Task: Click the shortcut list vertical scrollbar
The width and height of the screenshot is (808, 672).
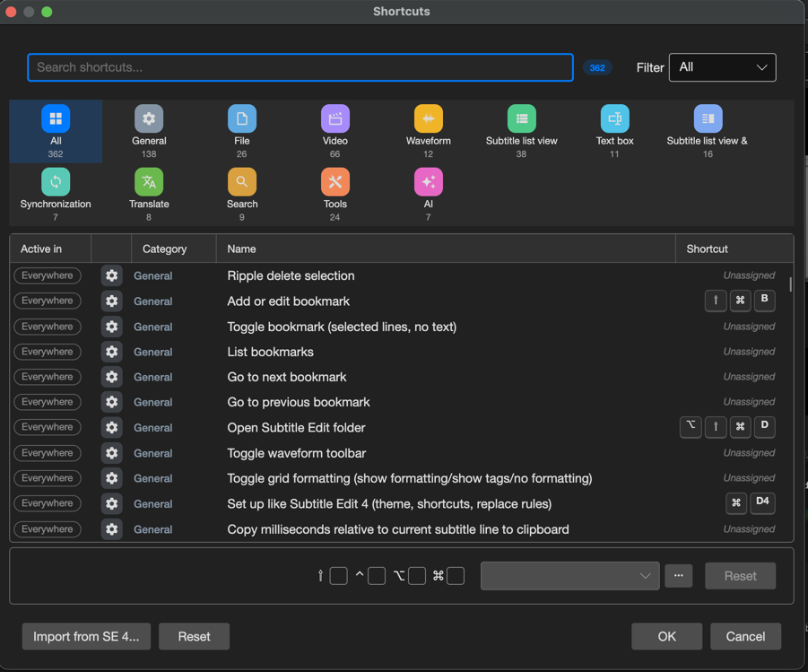Action: point(790,284)
